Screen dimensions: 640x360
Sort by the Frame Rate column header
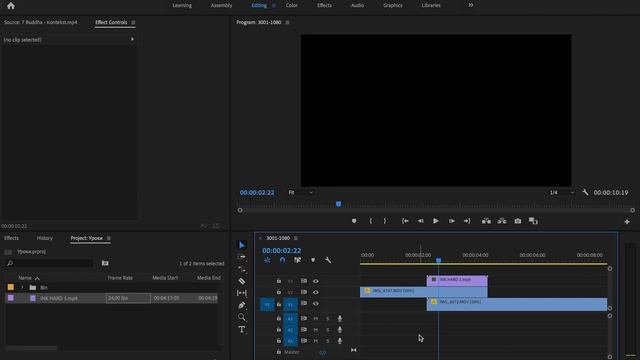120,278
